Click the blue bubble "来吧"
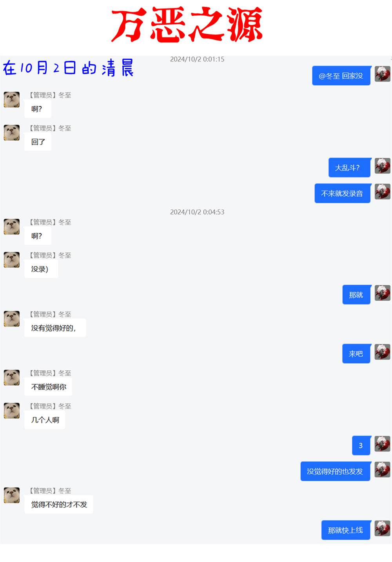This screenshot has width=392, height=562. [356, 354]
